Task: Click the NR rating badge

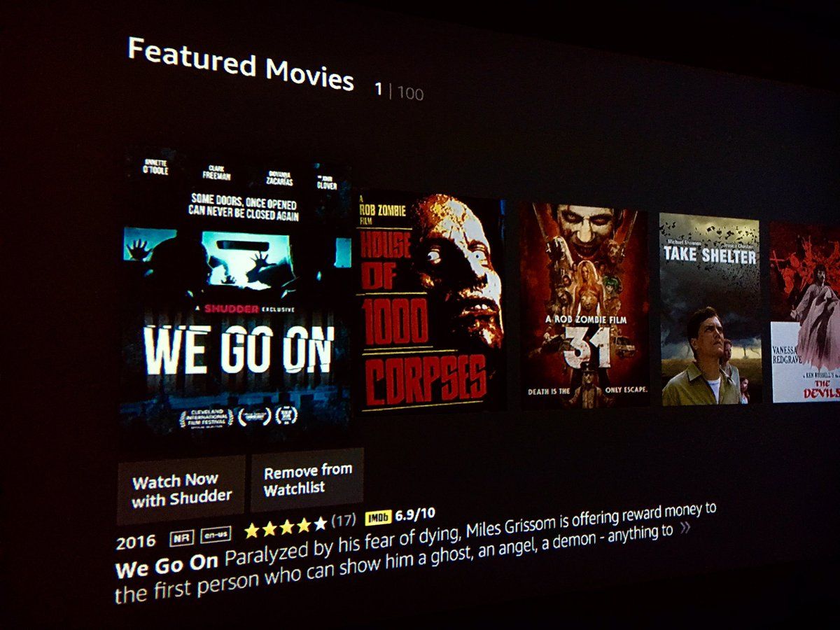Action: 182,538
